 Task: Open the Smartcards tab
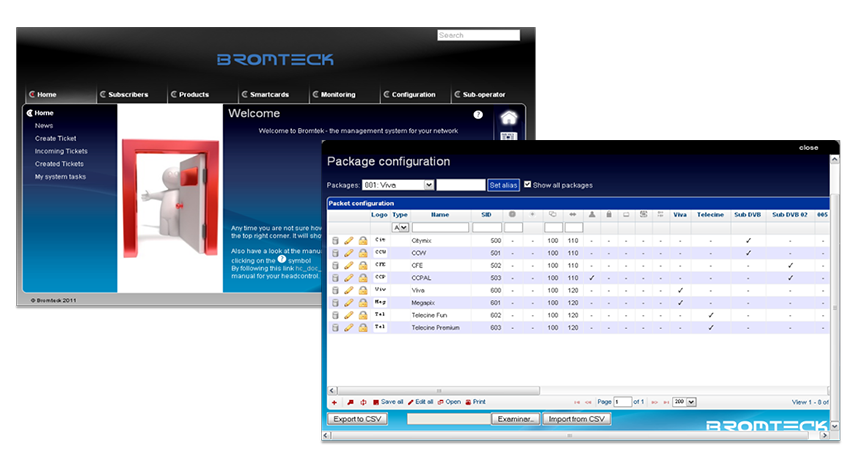pos(265,94)
